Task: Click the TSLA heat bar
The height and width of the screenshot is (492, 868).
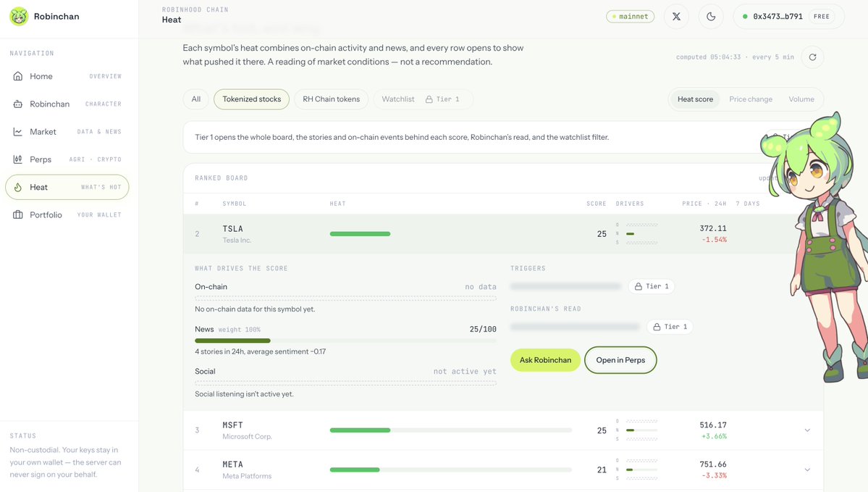Action: coord(360,234)
